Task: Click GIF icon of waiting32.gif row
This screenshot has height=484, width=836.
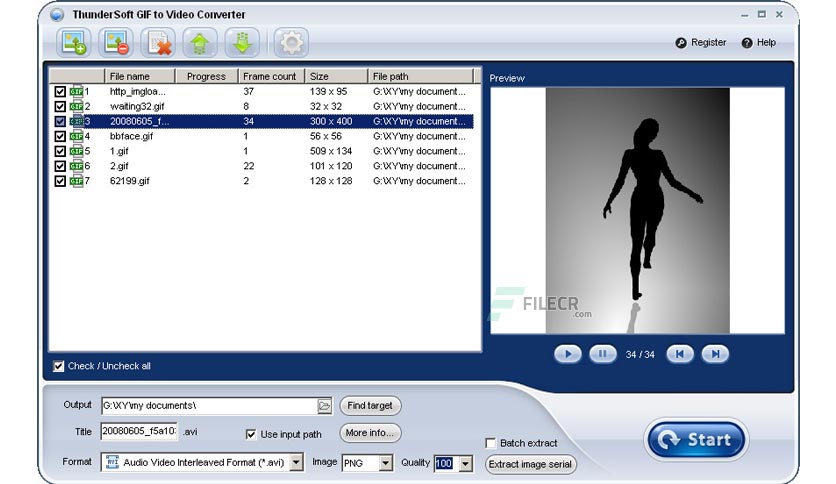Action: (77, 107)
